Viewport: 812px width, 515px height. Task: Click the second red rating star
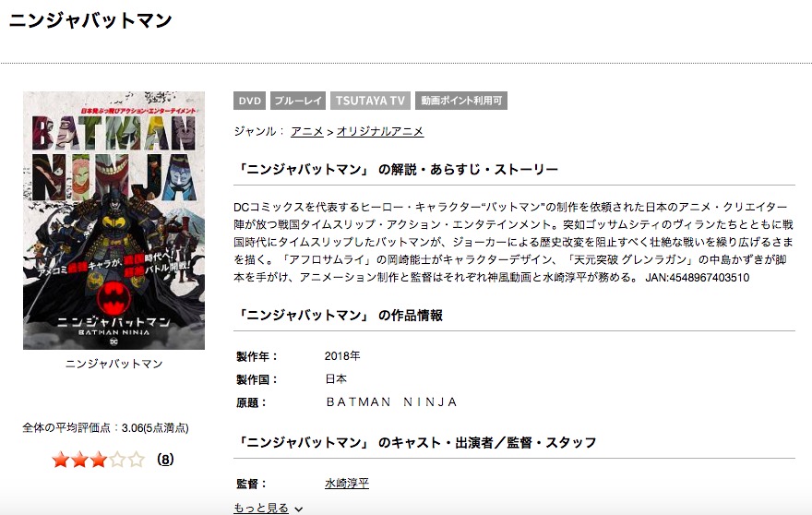(x=79, y=460)
